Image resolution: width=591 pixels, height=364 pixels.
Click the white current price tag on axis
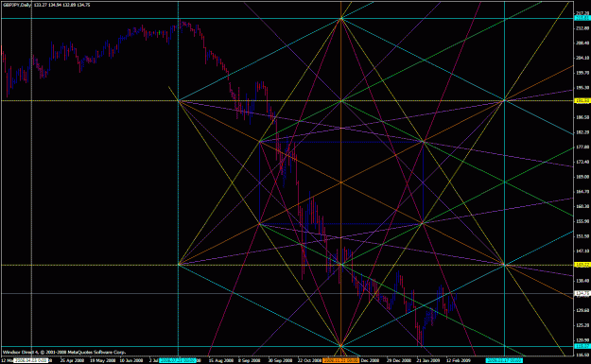click(582, 293)
